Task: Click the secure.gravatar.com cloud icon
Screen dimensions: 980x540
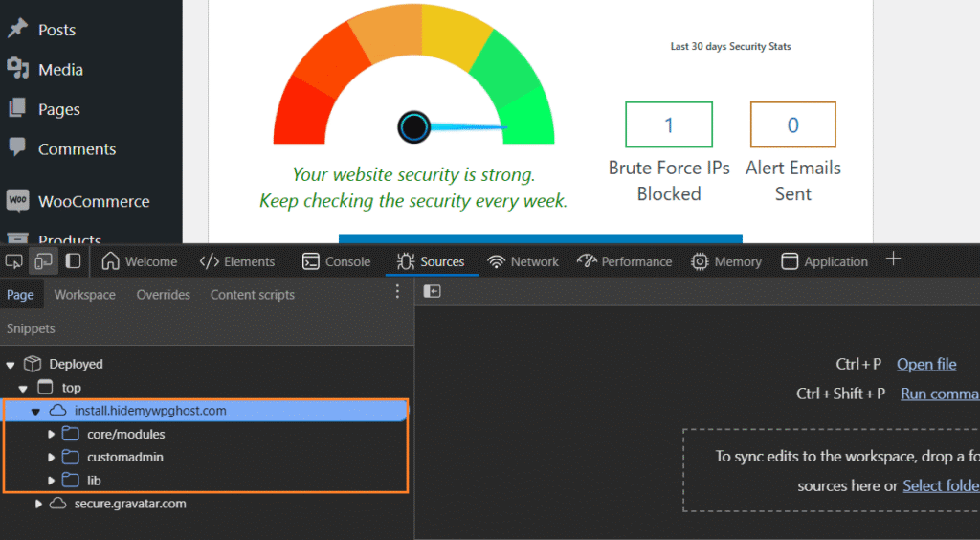Action: tap(57, 503)
